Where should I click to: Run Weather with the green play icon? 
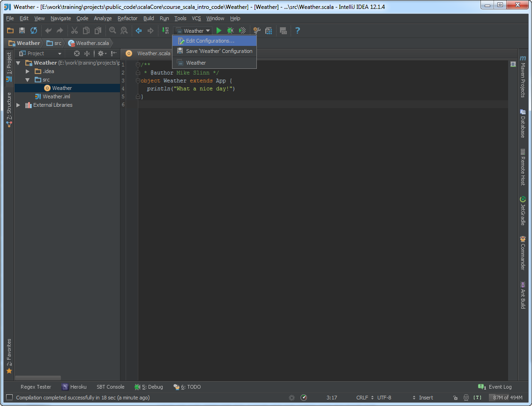(219, 30)
